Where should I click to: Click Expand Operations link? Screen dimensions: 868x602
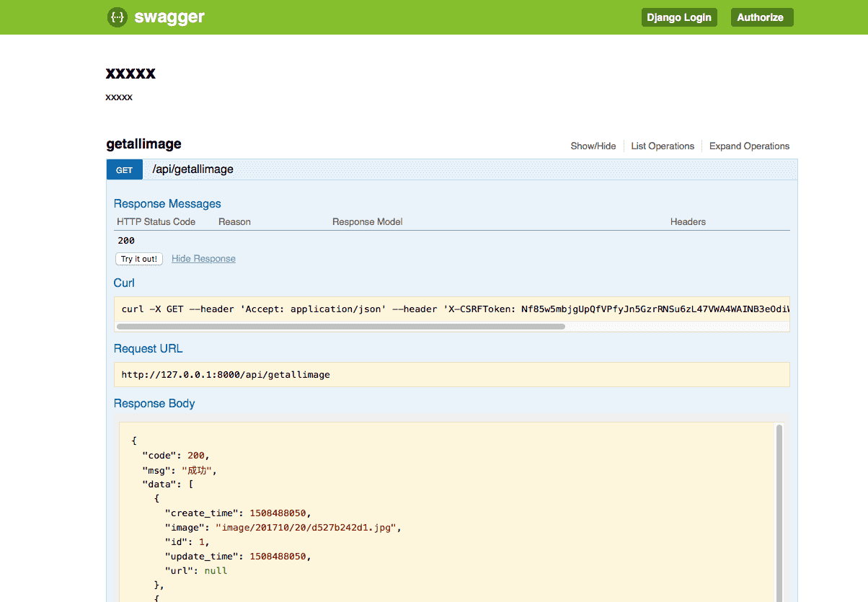749,146
